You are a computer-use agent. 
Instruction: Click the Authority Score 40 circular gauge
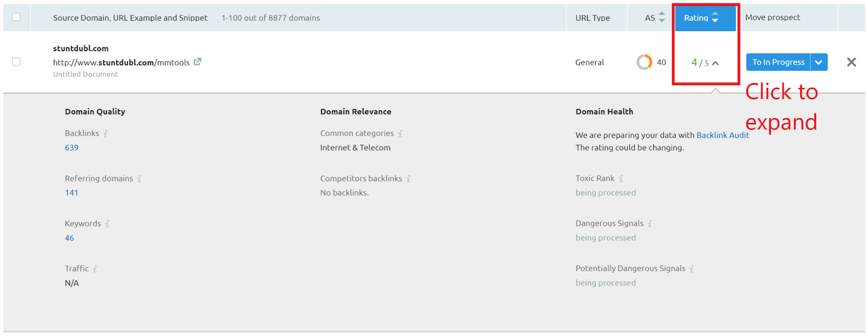tap(644, 62)
